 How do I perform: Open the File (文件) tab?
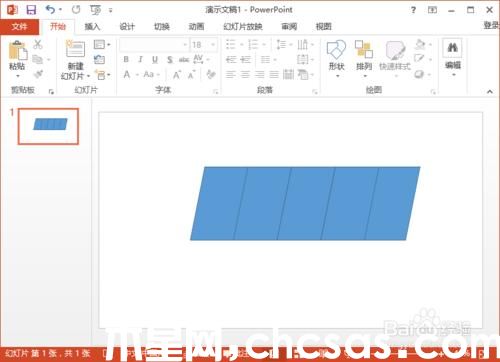pos(19,27)
